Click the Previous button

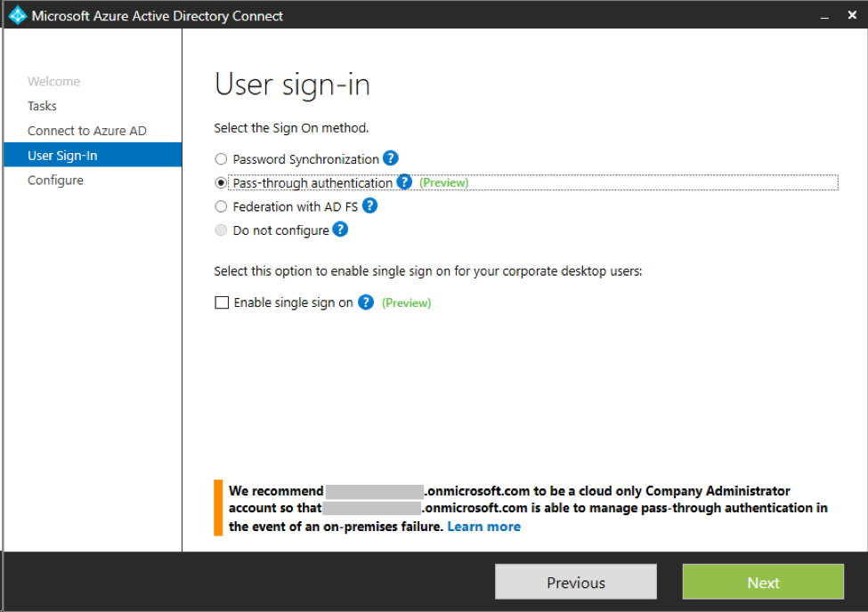pos(574,582)
